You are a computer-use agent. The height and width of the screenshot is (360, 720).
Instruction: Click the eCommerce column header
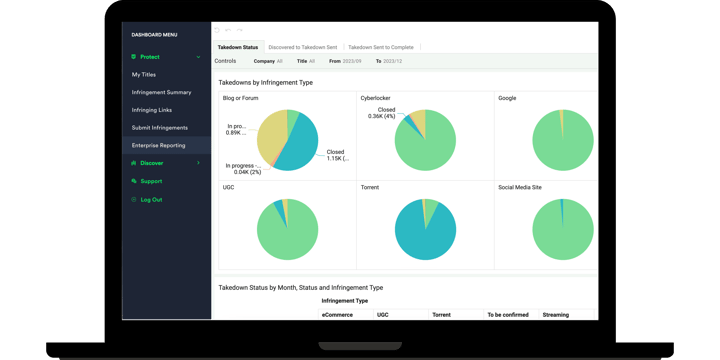[337, 315]
